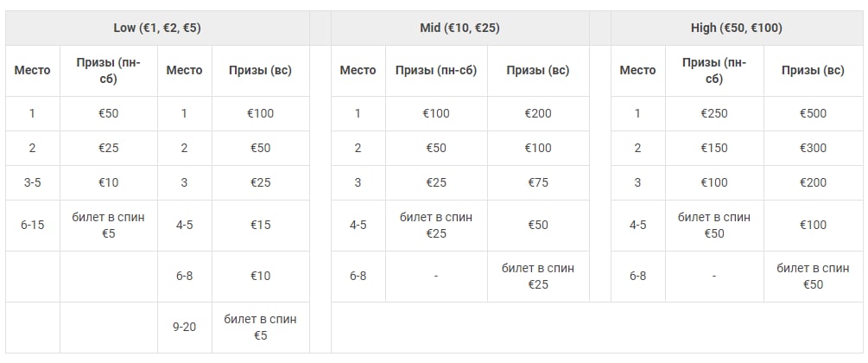
Task: Click билет в спин €5 in 9-20 row
Action: [x=260, y=327]
